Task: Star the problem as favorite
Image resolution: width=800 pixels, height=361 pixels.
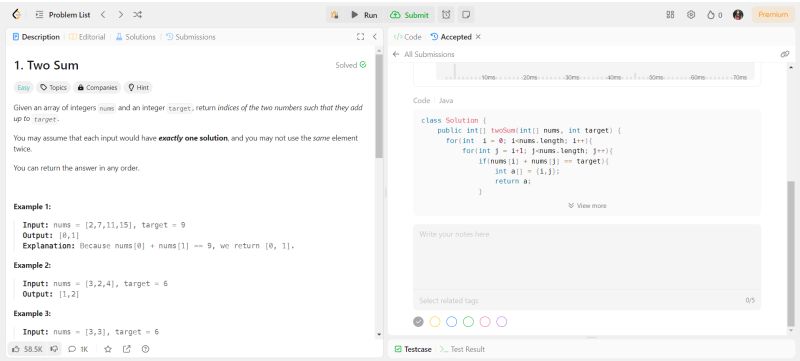Action: pyautogui.click(x=108, y=349)
